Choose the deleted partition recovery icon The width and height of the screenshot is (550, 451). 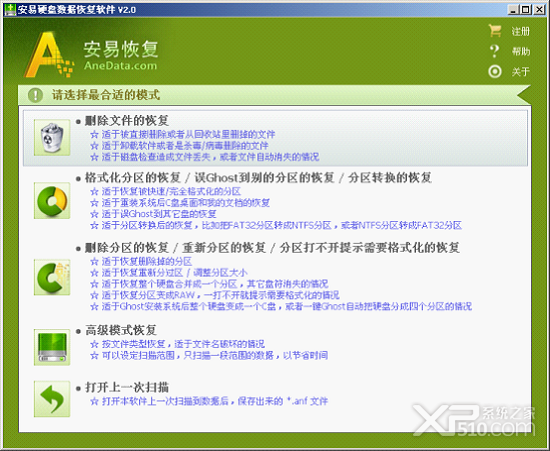point(52,277)
